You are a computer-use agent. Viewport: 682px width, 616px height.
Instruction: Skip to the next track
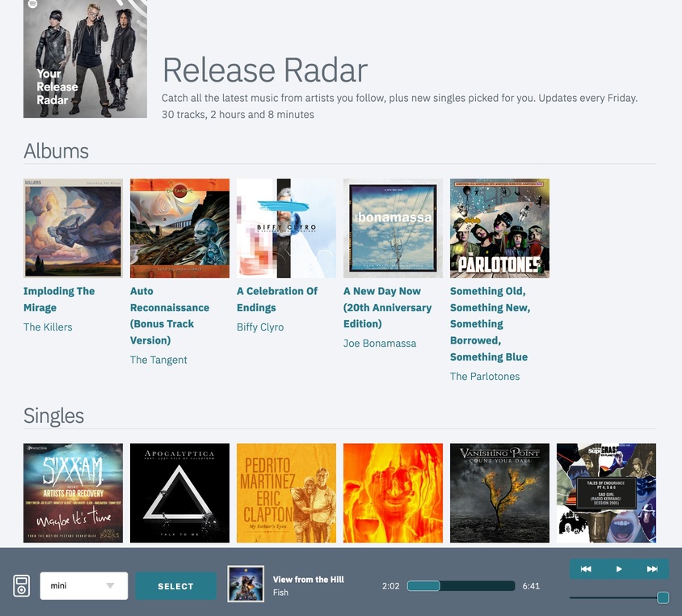(x=652, y=569)
